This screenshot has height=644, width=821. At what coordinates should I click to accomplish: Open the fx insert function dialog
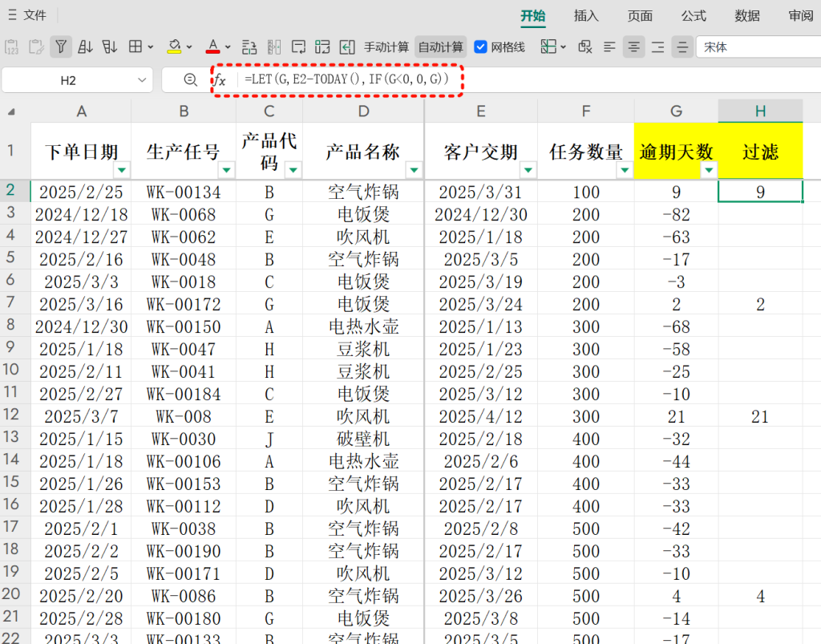(x=220, y=80)
